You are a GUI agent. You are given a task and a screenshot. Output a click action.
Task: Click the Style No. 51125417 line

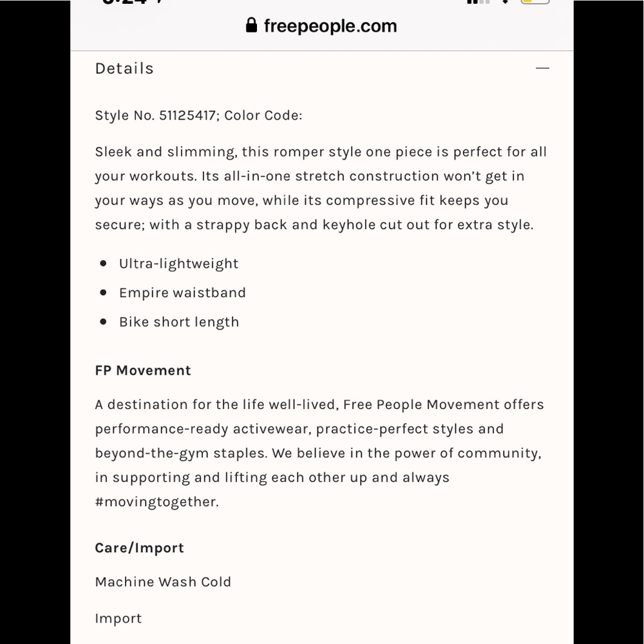pyautogui.click(x=198, y=115)
